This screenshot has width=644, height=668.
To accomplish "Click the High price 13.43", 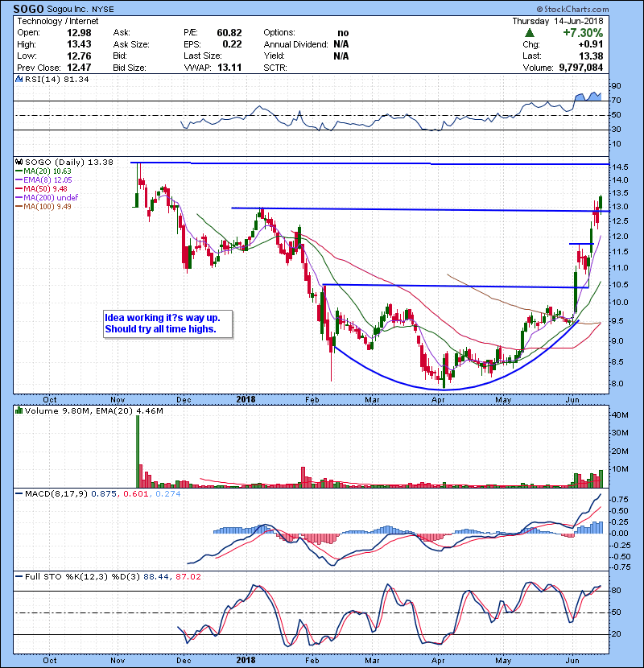I will pyautogui.click(x=79, y=44).
